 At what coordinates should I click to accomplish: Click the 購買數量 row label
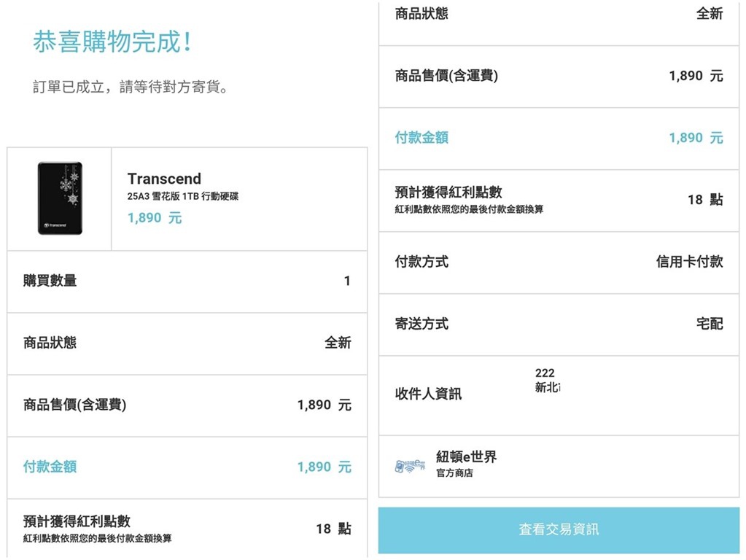(50, 281)
